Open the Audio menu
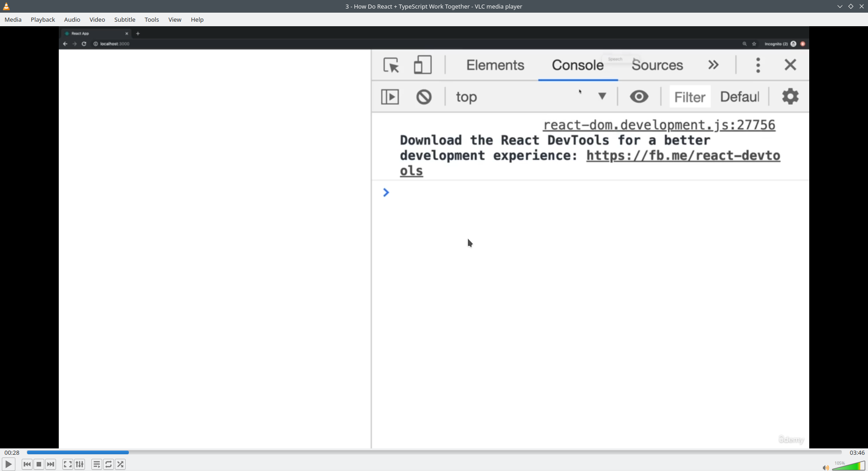Screen dimensions: 868x471 (x=72, y=19)
